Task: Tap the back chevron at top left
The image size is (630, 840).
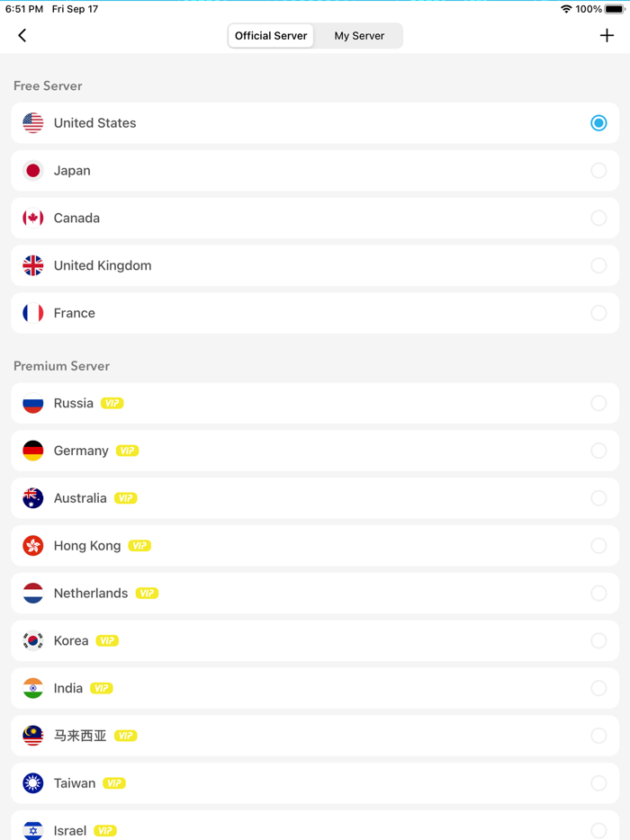Action: click(22, 35)
